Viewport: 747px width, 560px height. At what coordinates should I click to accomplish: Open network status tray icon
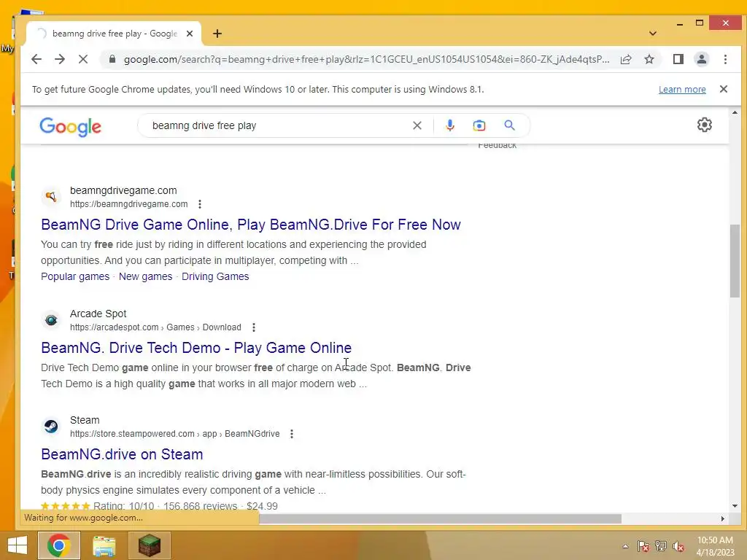pyautogui.click(x=661, y=546)
